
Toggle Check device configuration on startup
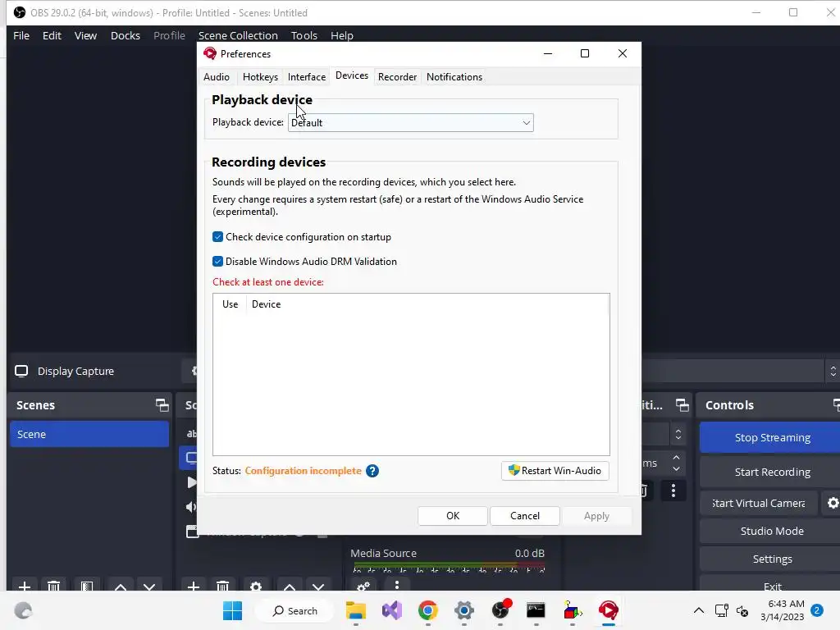coord(217,237)
